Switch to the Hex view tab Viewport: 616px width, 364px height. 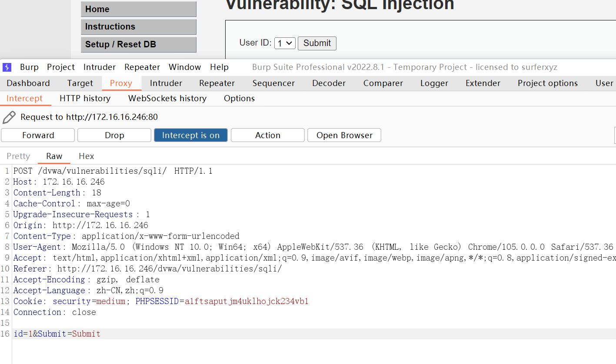[86, 156]
